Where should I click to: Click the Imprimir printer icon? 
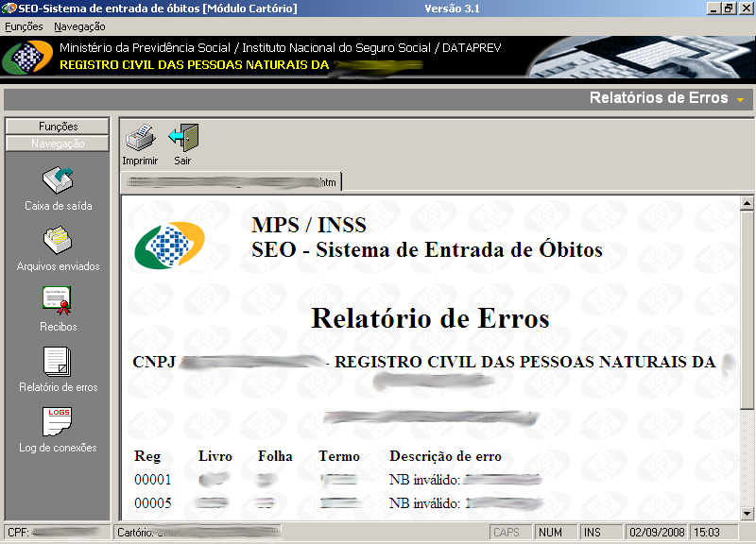(140, 137)
